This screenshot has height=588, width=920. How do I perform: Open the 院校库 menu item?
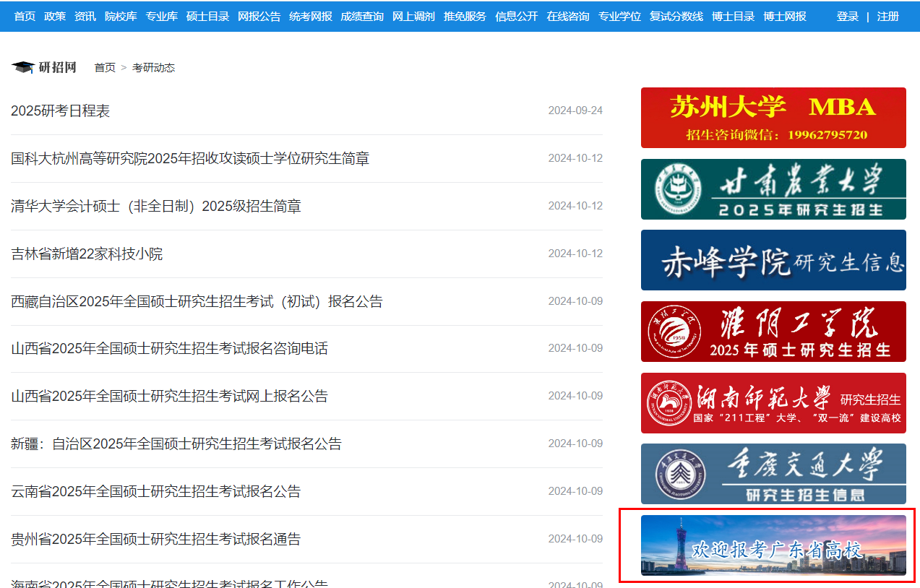pos(120,16)
